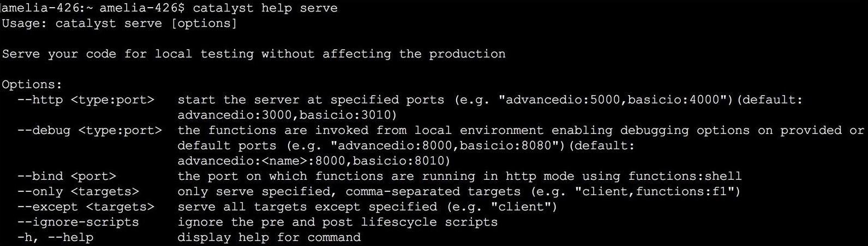Click the "--only <targets>" option
The image size is (868, 246).
pyautogui.click(x=78, y=192)
